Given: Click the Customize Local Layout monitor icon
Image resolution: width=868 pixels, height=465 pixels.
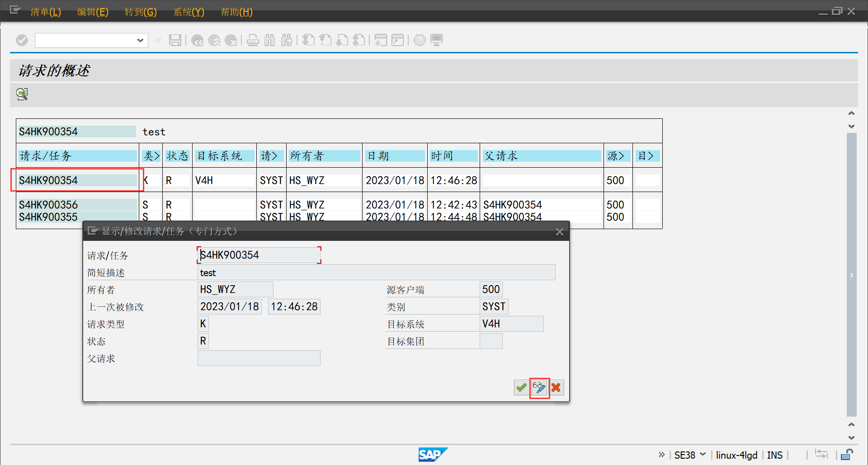Looking at the screenshot, I should [436, 40].
